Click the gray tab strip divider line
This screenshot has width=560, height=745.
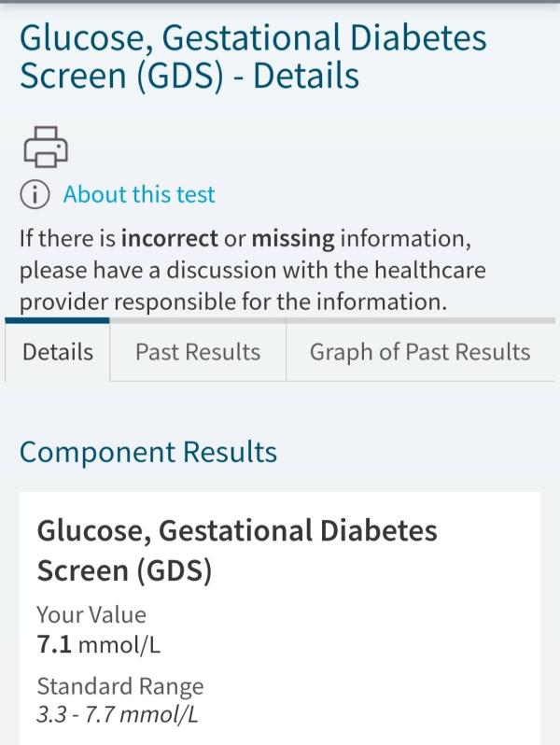coord(332,321)
